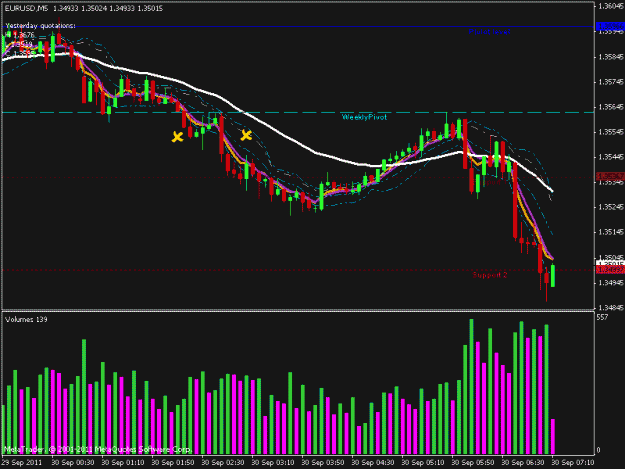Click the '30 Sep 06:30' time label
Image resolution: width=625 pixels, height=469 pixels.
click(x=523, y=463)
